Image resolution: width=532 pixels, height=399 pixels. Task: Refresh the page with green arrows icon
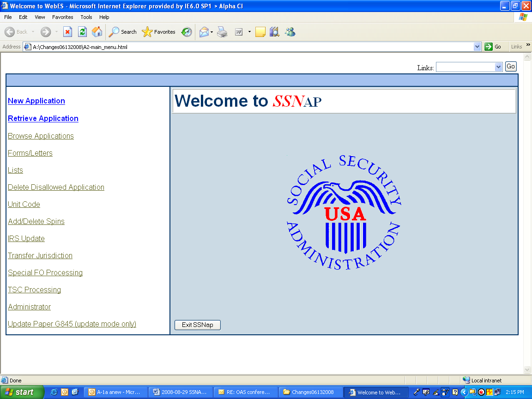83,32
